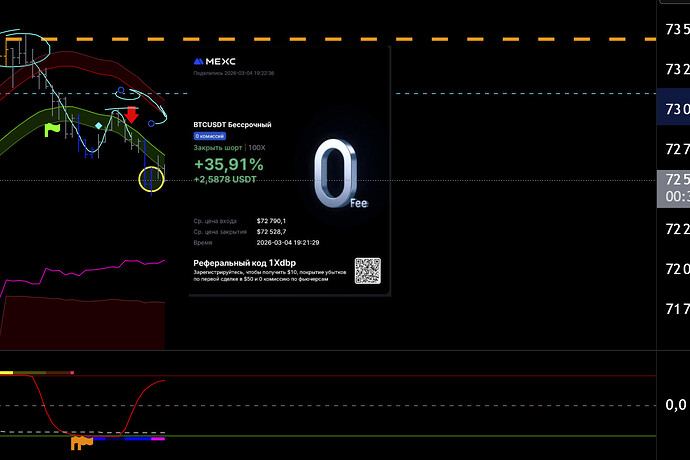The height and width of the screenshot is (460, 690).
Task: Click the 0,0 label on the oscillator axis
Action: click(675, 405)
